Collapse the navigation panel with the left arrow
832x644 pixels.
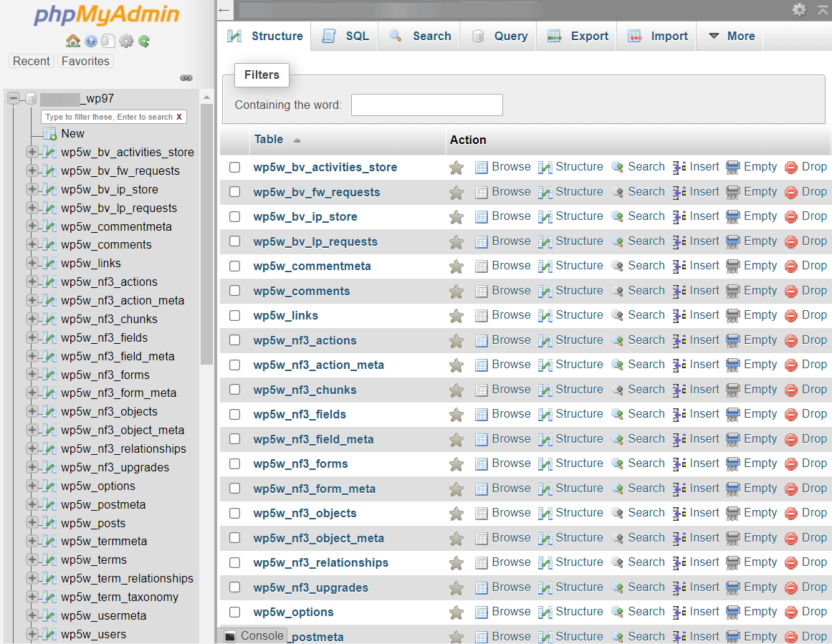tap(224, 10)
